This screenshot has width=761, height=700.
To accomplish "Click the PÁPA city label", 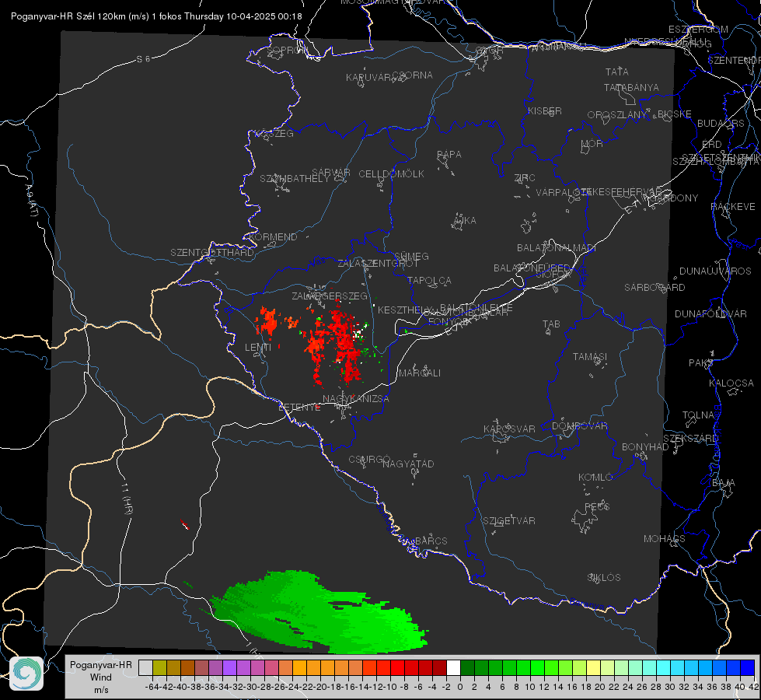I will pos(449,155).
